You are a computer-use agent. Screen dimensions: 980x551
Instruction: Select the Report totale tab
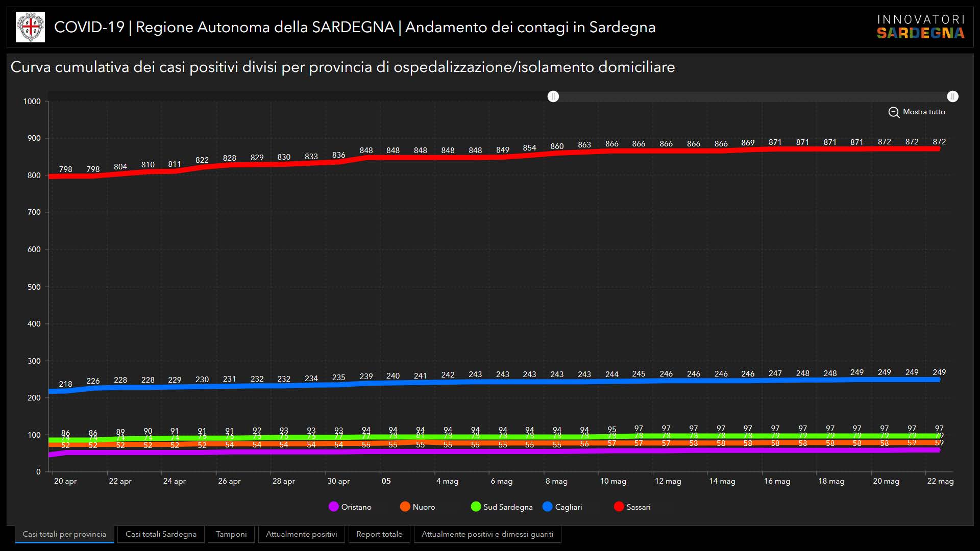[x=379, y=534]
